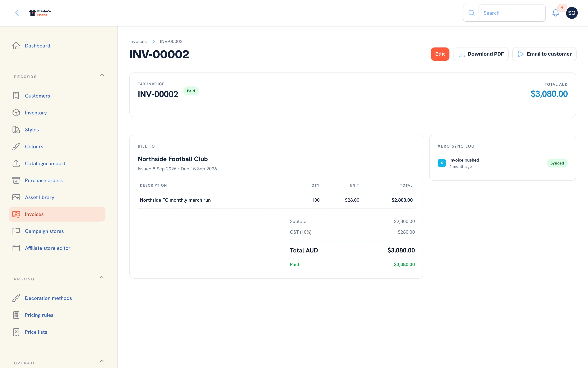Collapse the Operate section

pyautogui.click(x=102, y=361)
